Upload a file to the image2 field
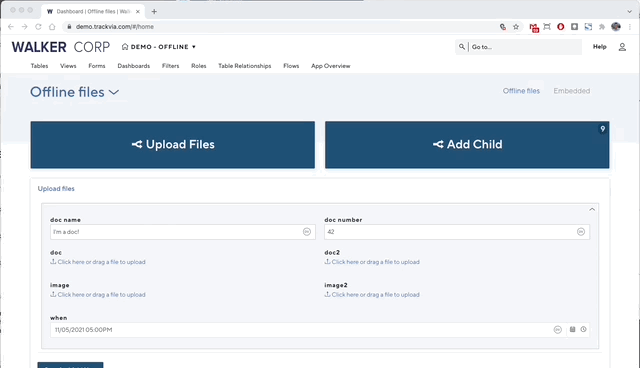Viewport: 640px width, 368px height. tap(372, 295)
